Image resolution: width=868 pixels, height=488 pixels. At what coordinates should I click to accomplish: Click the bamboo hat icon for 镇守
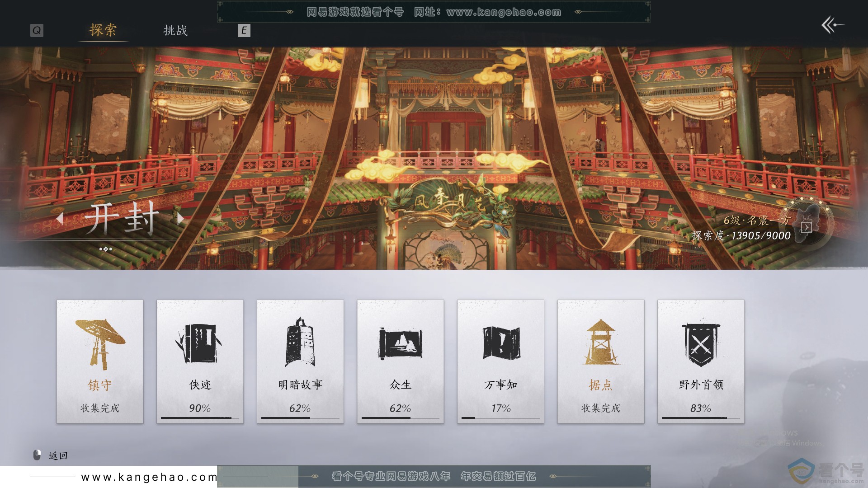tap(100, 344)
